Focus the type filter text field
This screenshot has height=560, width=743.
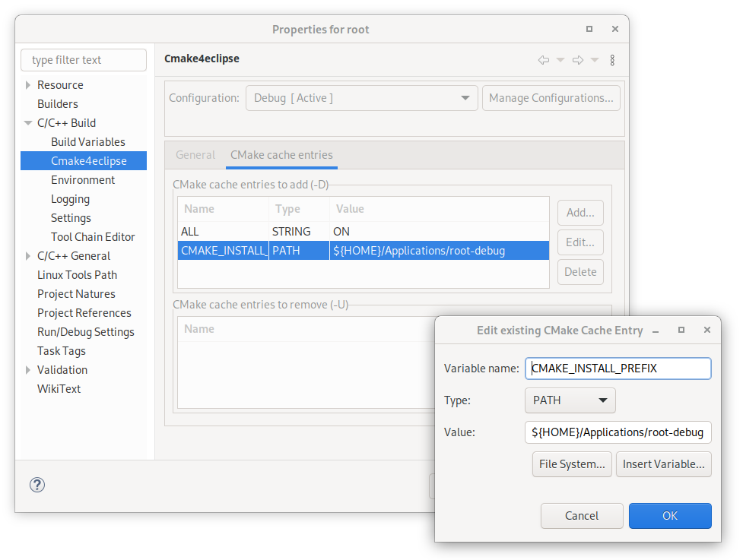click(x=84, y=60)
